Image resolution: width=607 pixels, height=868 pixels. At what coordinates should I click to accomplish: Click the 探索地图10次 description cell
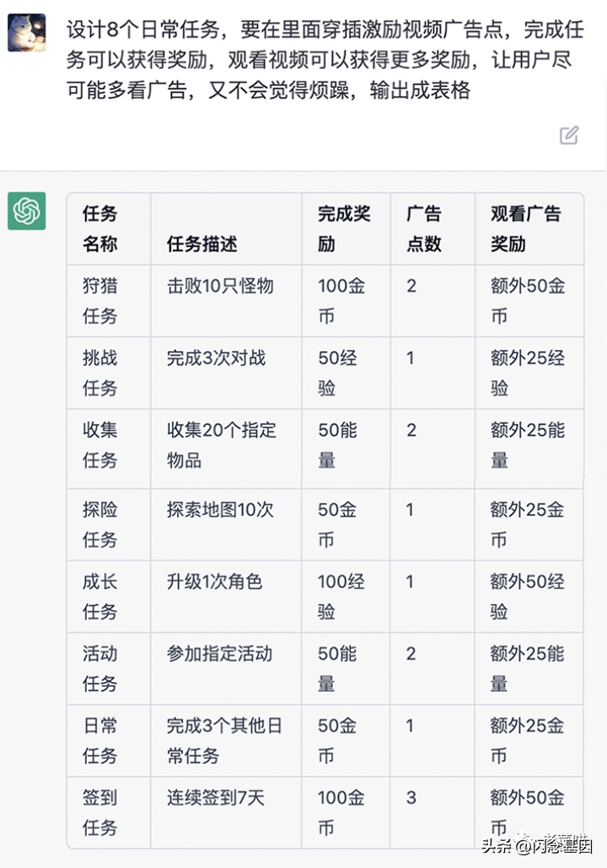[x=220, y=510]
